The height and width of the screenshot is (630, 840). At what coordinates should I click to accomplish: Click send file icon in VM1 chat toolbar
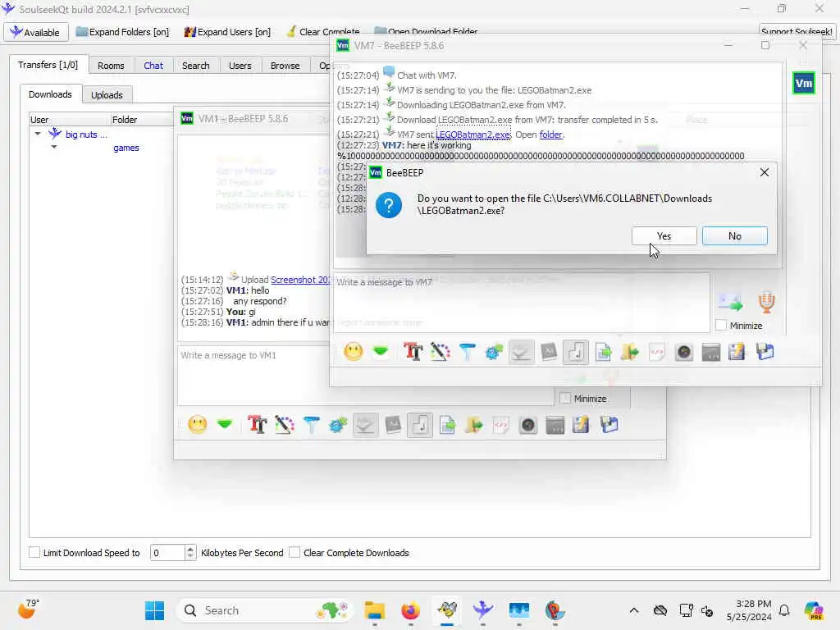[x=447, y=425]
